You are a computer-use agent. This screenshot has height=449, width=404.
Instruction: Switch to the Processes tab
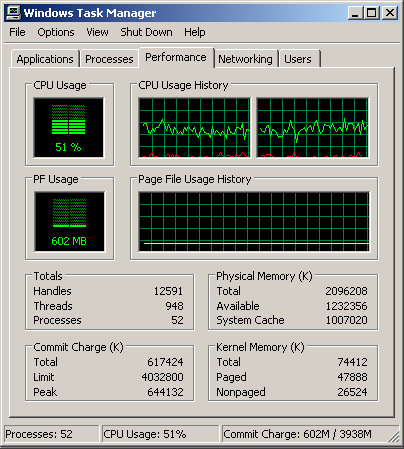pyautogui.click(x=109, y=59)
